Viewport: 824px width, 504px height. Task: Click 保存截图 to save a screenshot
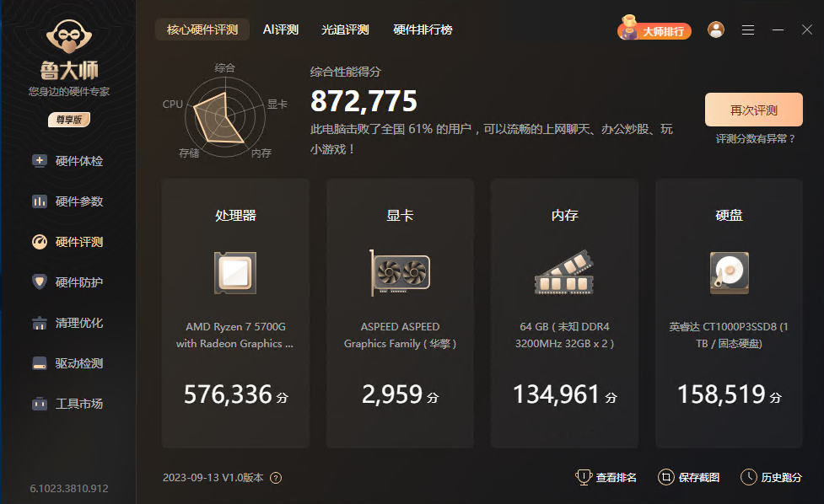[688, 477]
